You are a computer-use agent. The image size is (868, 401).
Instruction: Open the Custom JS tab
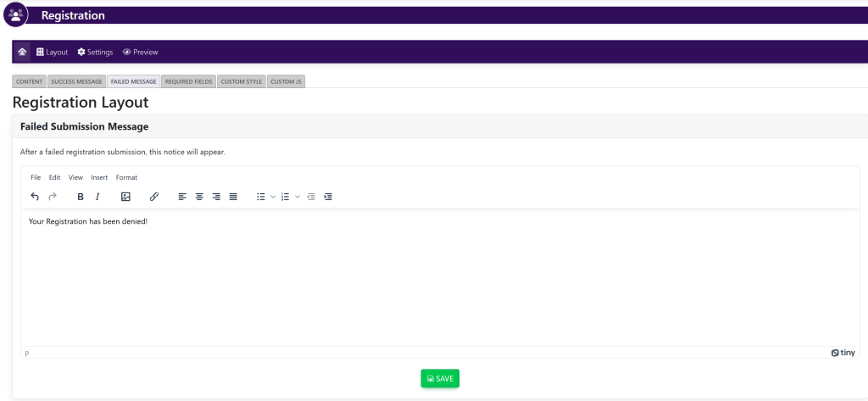point(287,81)
